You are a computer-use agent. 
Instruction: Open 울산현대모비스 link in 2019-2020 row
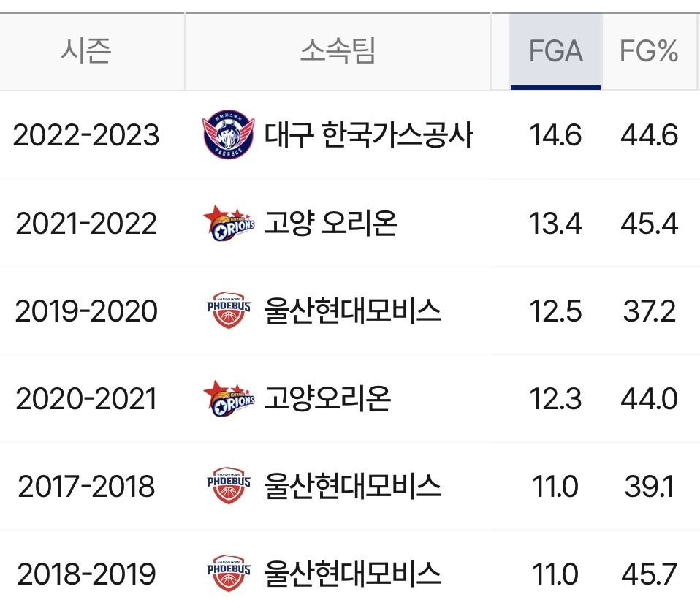pyautogui.click(x=353, y=311)
